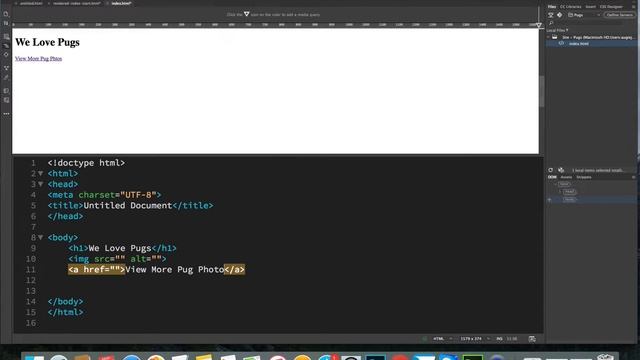
Task: Open the three-dots Customize Toolbar menu
Action: pyautogui.click(x=6, y=114)
